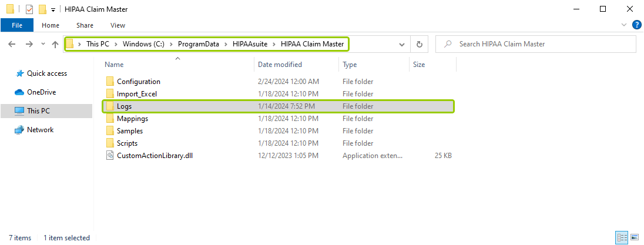
Task: Click the Mappings folder name
Action: [132, 119]
